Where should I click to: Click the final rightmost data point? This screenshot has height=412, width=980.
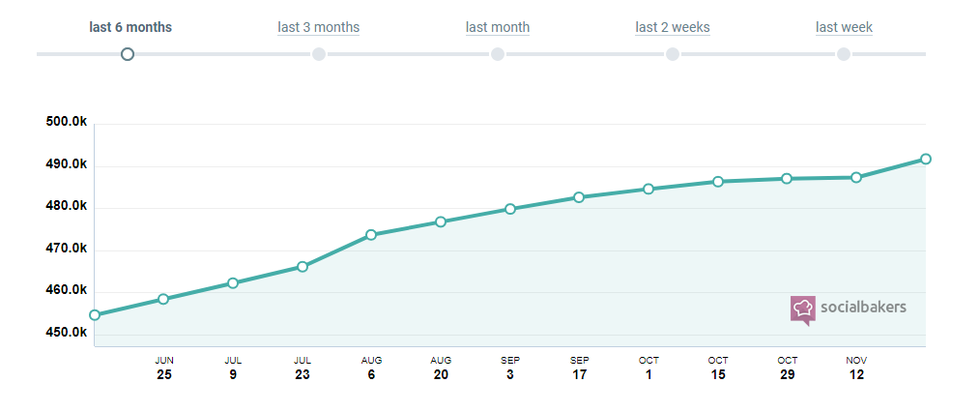tap(926, 159)
